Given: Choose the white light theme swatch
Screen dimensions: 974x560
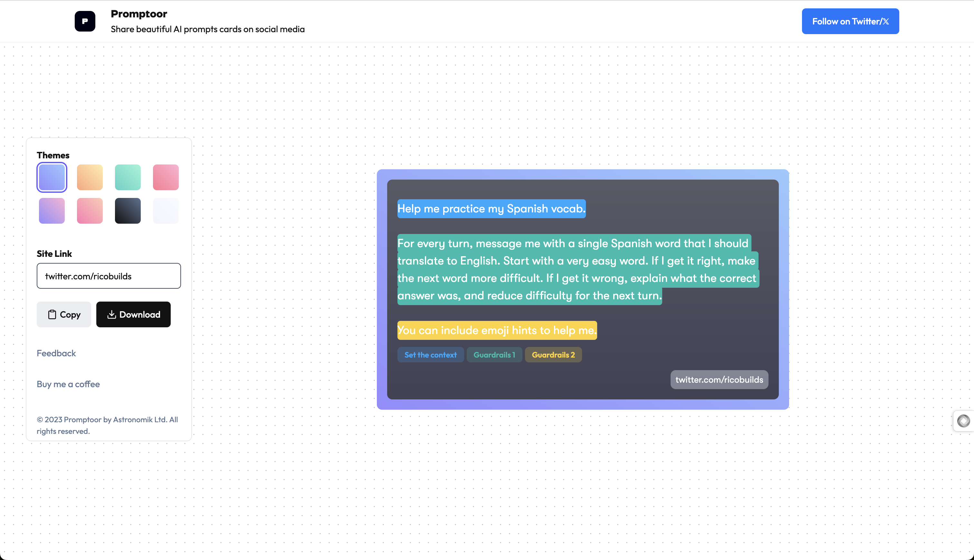Looking at the screenshot, I should 166,211.
